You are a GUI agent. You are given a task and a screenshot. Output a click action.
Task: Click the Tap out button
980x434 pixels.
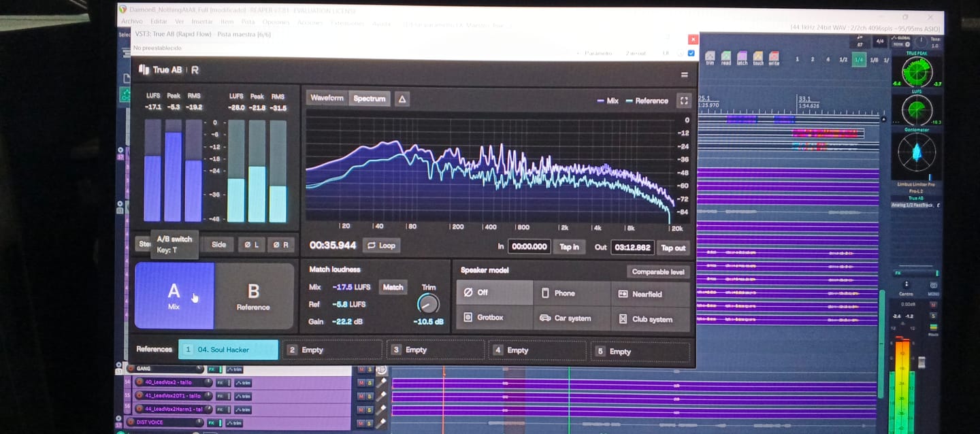click(x=673, y=248)
